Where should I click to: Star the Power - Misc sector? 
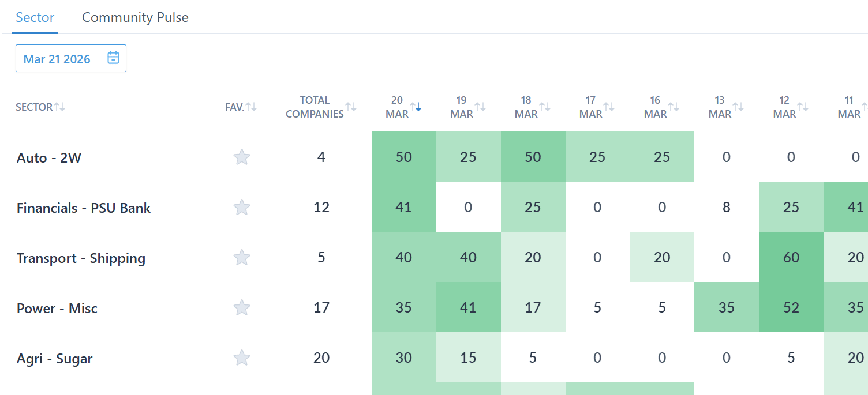point(242,307)
